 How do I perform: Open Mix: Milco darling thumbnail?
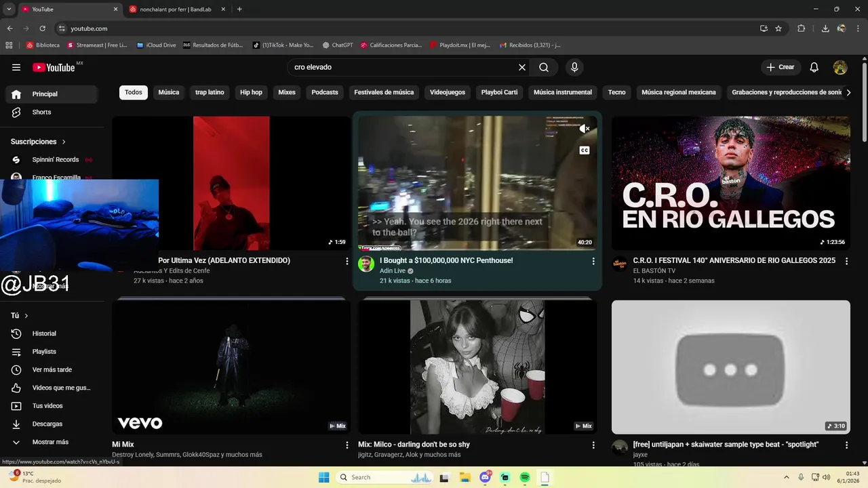(477, 367)
